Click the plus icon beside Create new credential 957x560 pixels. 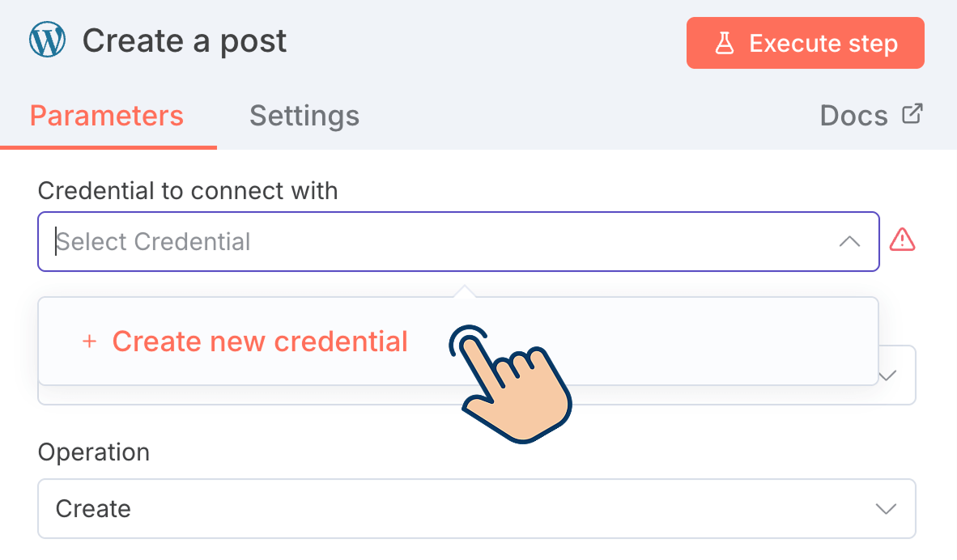coord(88,342)
